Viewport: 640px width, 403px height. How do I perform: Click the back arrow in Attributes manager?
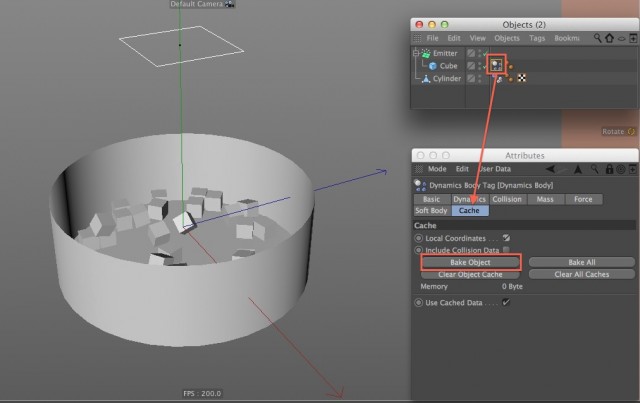[550, 169]
